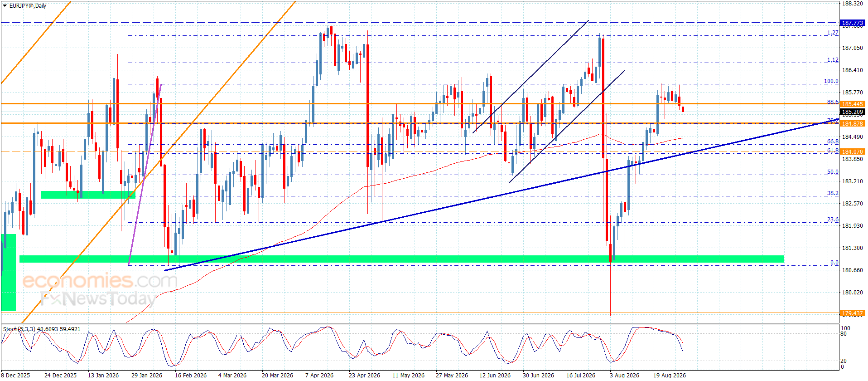
Task: Select the 7 Apr 2026 date marker
Action: 319,375
